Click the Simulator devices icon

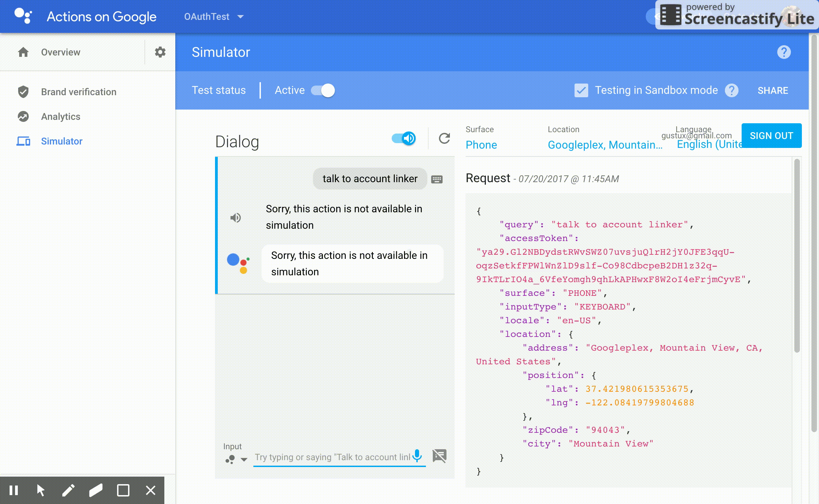[23, 141]
